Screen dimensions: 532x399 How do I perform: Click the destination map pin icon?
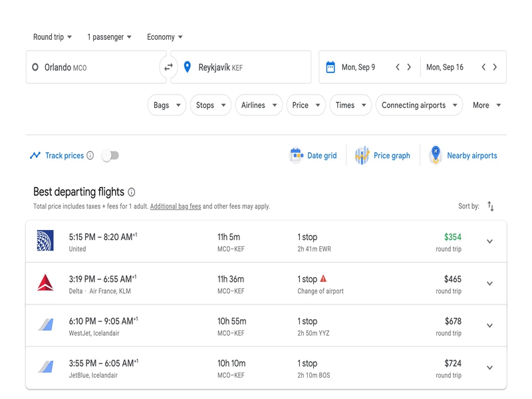187,67
